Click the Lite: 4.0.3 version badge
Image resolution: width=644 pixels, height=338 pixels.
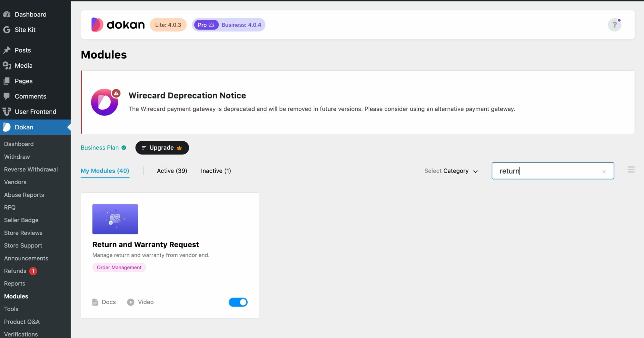click(x=168, y=25)
